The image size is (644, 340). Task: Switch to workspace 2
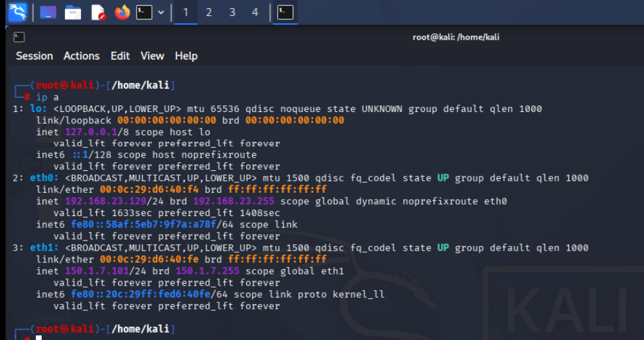click(x=209, y=13)
